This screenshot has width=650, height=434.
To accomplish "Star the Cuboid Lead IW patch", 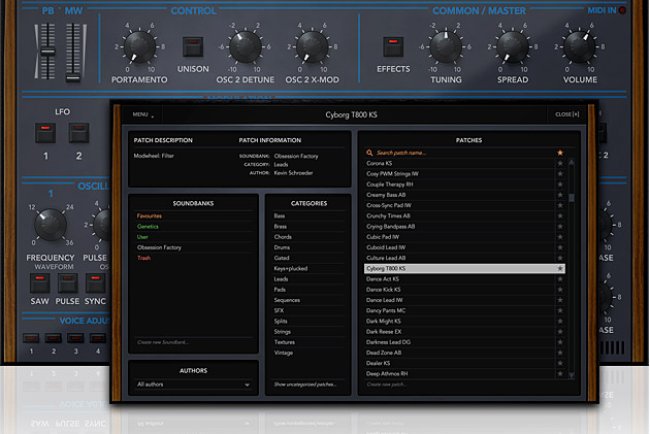I will [560, 247].
